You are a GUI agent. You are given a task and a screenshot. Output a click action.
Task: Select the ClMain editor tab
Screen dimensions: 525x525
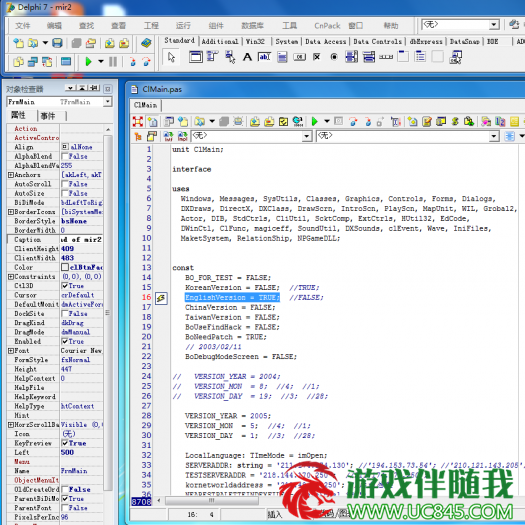click(x=145, y=105)
